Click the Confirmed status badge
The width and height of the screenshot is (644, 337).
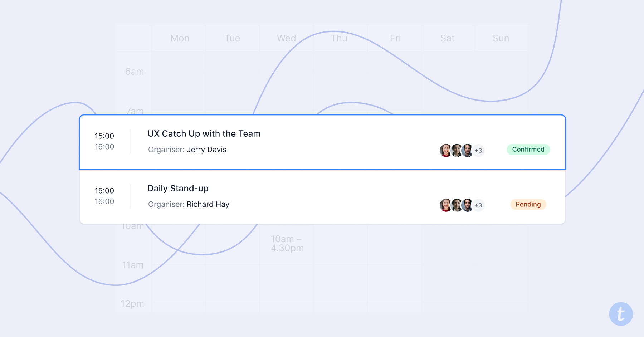point(528,150)
